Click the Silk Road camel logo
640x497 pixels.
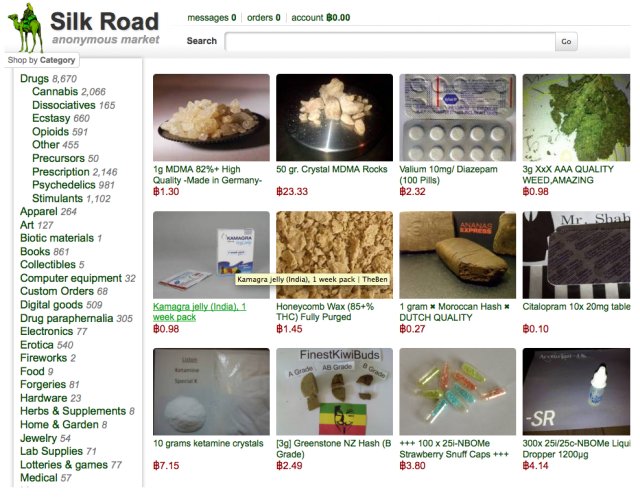click(26, 28)
